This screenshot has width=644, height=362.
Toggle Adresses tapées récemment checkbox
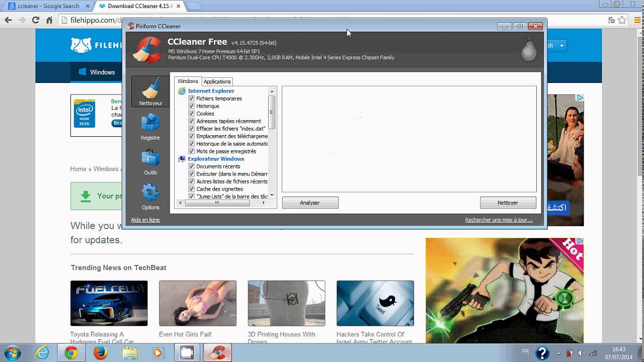coord(191,121)
